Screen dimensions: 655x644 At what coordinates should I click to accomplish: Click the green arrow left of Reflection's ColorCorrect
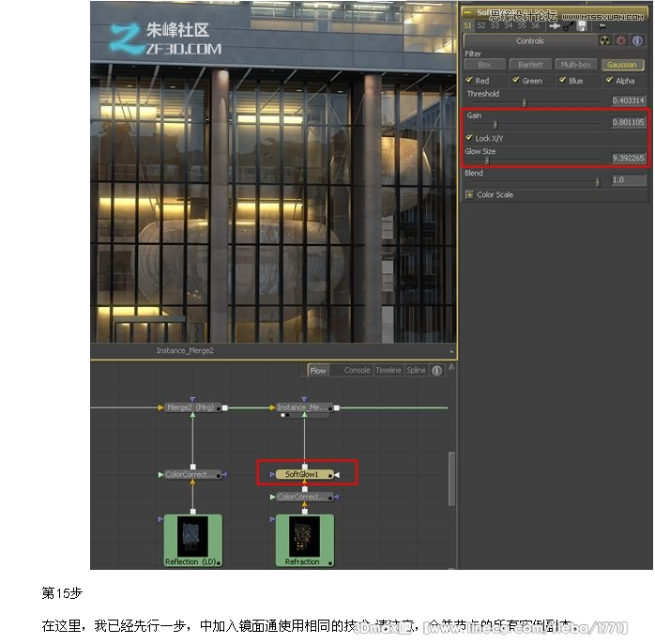tap(160, 475)
